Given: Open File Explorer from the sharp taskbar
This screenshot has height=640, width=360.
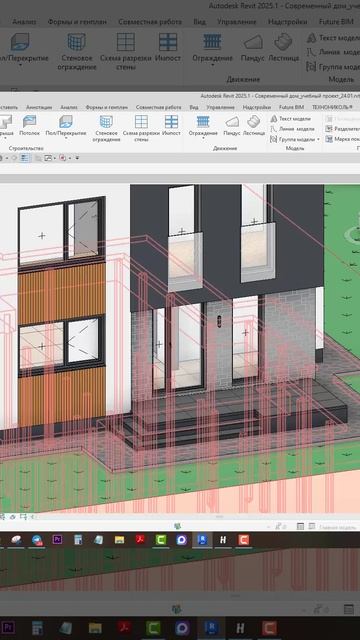Looking at the screenshot, I should 119,540.
